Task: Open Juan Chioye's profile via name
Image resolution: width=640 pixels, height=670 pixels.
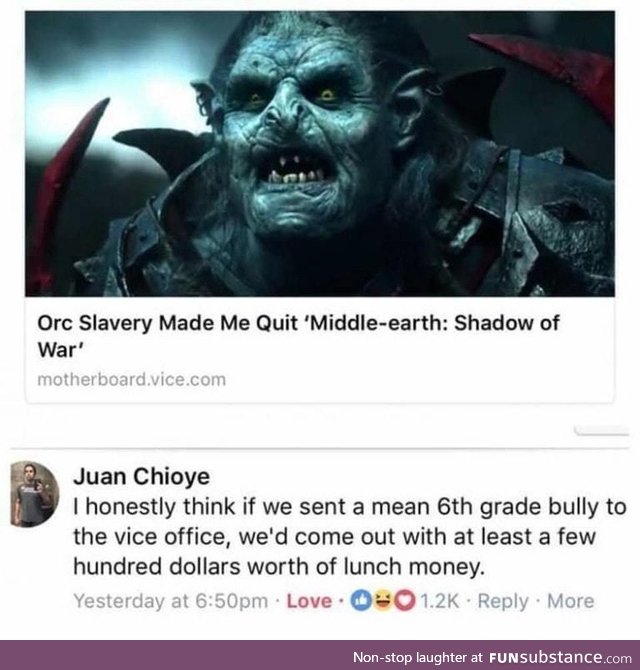Action: 141,476
